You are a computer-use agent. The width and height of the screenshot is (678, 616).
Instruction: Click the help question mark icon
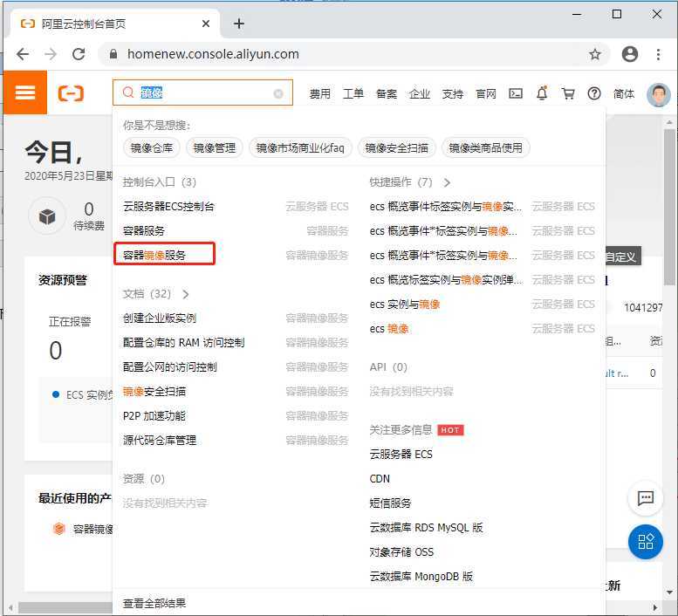point(594,93)
